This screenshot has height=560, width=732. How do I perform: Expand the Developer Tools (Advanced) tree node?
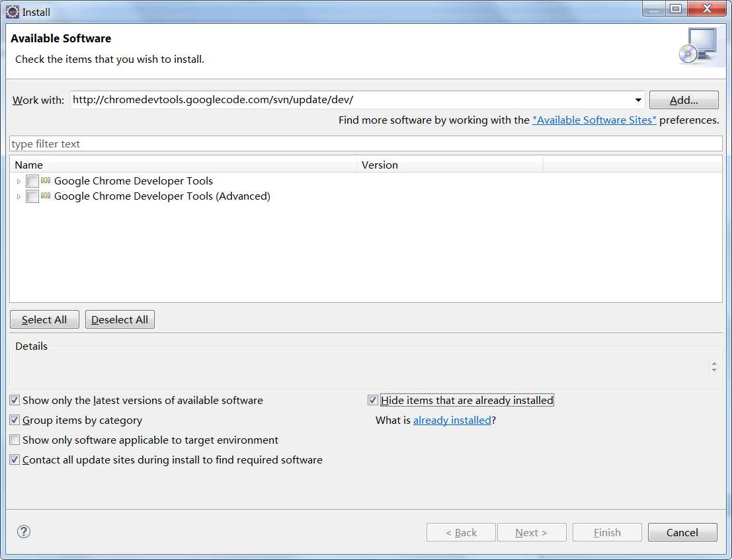[19, 196]
